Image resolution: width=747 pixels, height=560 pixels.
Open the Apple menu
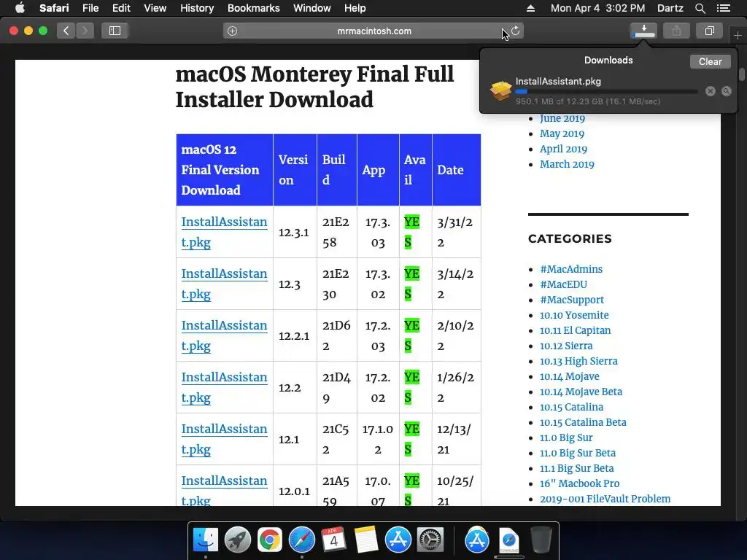[x=20, y=8]
